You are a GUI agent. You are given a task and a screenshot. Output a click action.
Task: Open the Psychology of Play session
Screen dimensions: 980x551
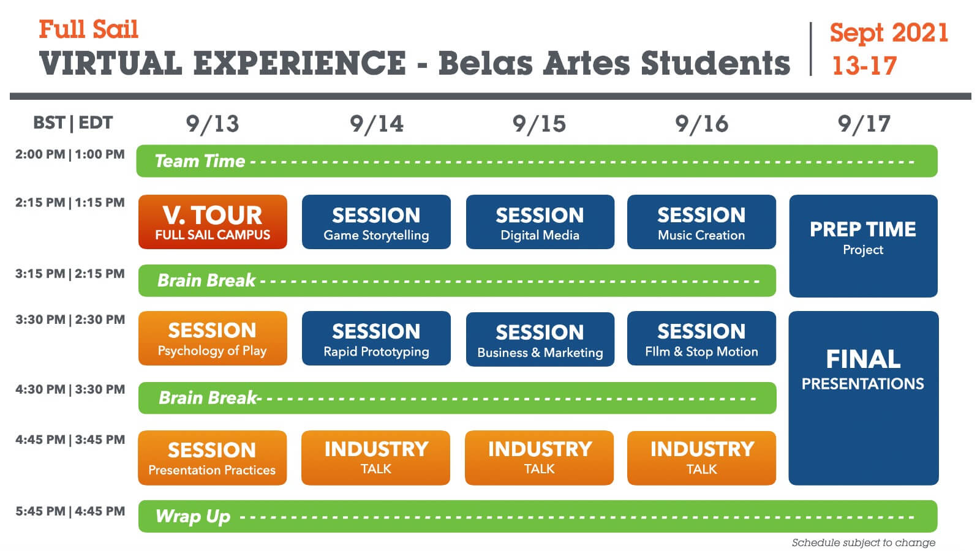(x=213, y=338)
